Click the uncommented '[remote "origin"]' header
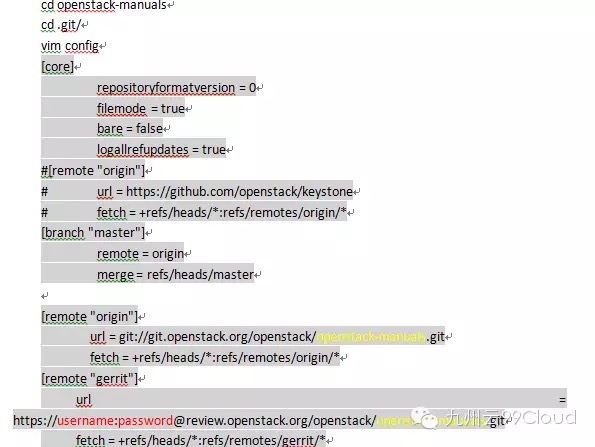Viewport: 595px width, 447px height. [x=90, y=316]
